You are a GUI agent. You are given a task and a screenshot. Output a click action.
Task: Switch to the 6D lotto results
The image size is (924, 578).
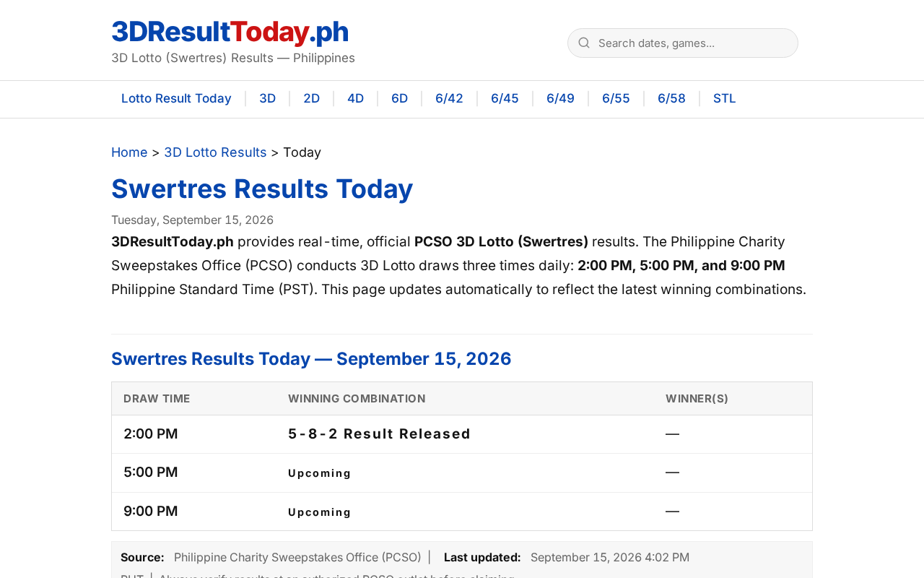[x=400, y=98]
